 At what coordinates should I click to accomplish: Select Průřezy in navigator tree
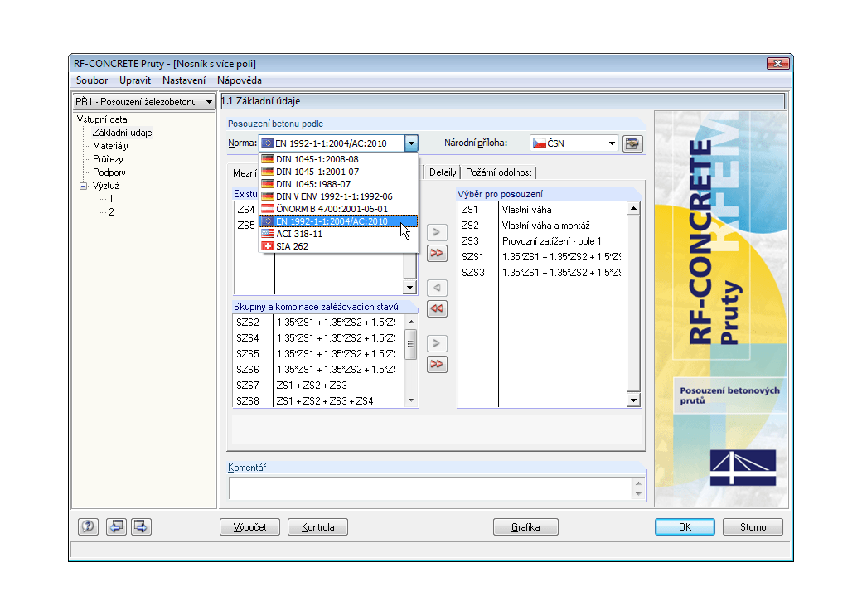point(108,159)
